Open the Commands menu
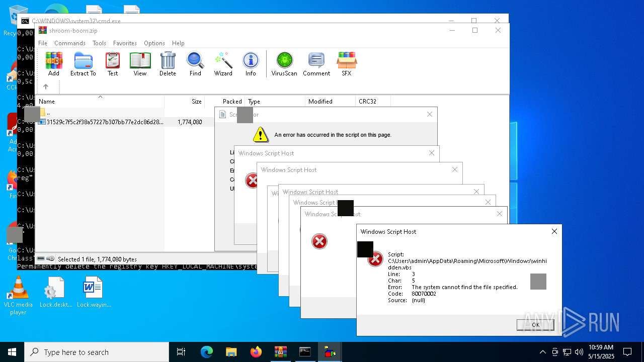The height and width of the screenshot is (362, 644). click(x=70, y=43)
